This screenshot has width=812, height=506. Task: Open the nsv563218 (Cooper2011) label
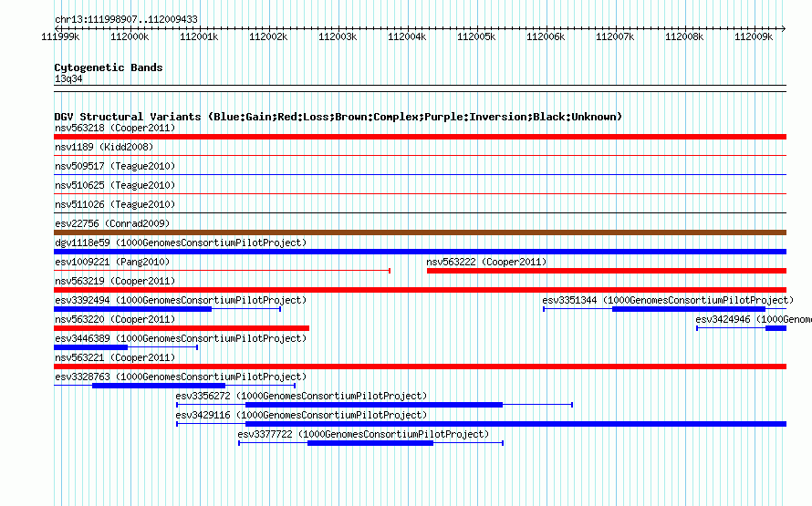tap(115, 129)
